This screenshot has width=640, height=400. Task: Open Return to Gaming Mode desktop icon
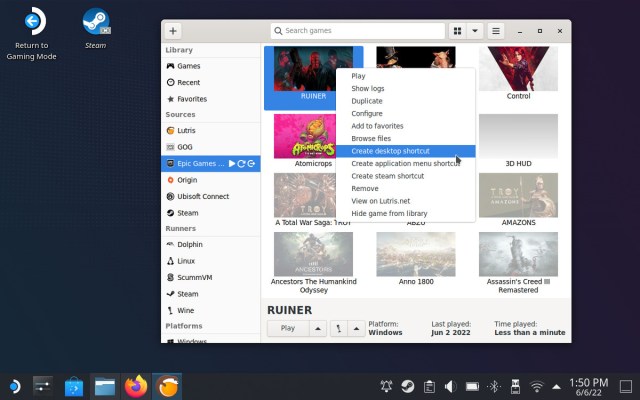(31, 33)
